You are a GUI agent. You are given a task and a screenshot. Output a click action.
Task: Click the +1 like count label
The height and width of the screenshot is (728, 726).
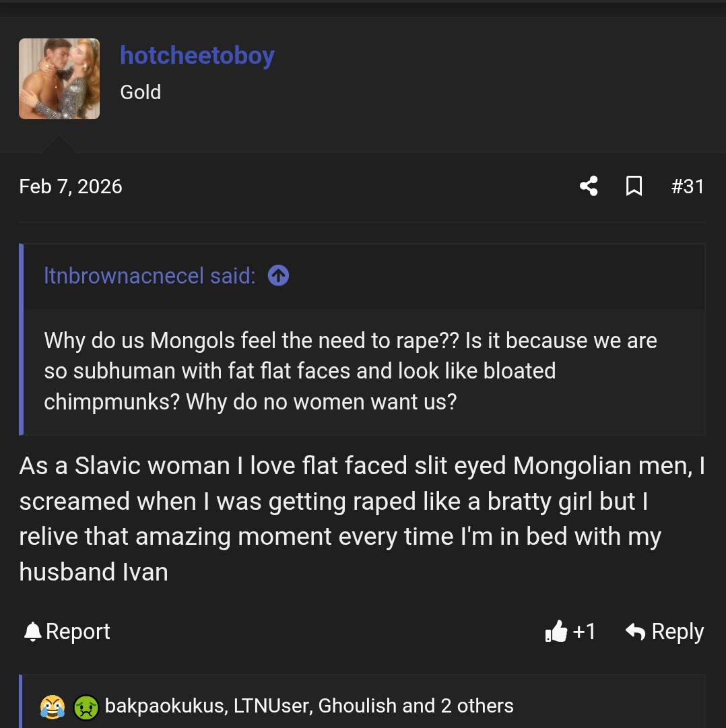pyautogui.click(x=584, y=632)
